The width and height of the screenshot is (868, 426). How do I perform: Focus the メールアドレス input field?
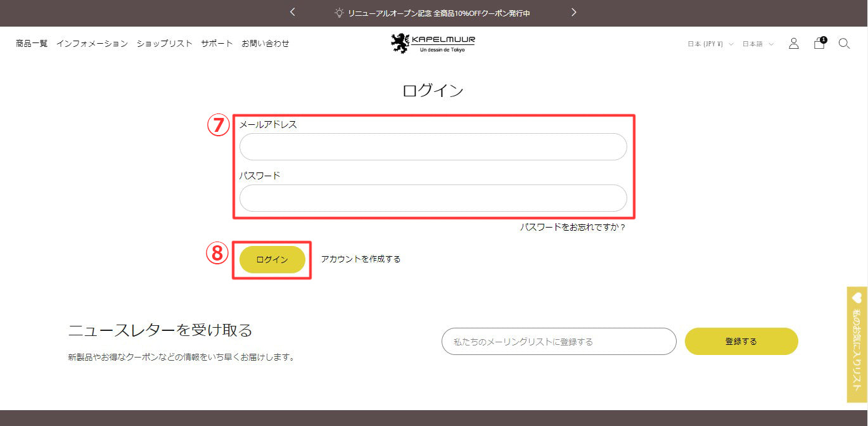[x=433, y=146]
